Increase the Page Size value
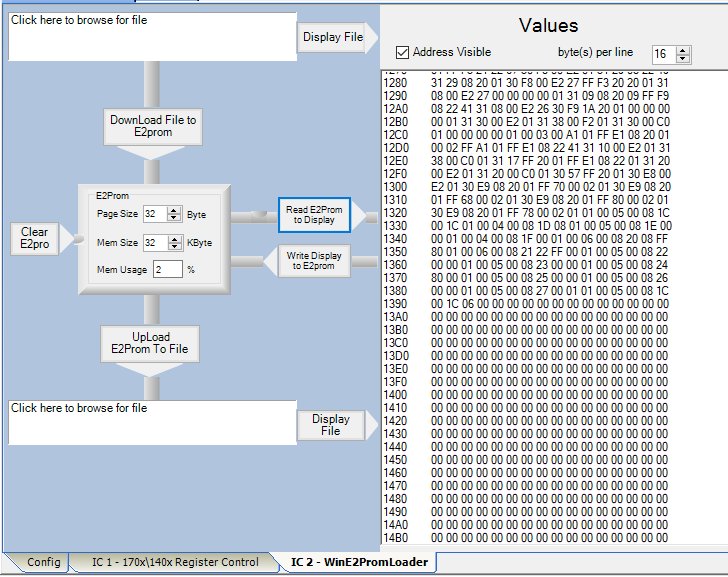This screenshot has width=728, height=577. click(174, 211)
